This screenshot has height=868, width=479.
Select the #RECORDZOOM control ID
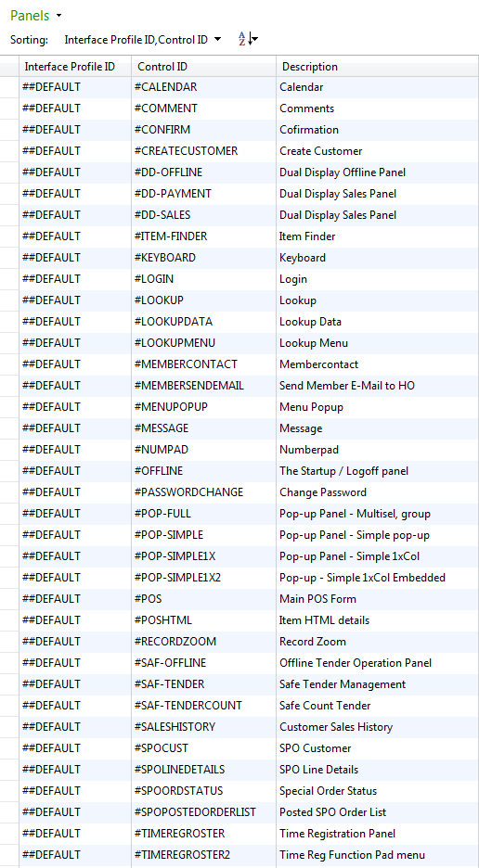point(175,642)
